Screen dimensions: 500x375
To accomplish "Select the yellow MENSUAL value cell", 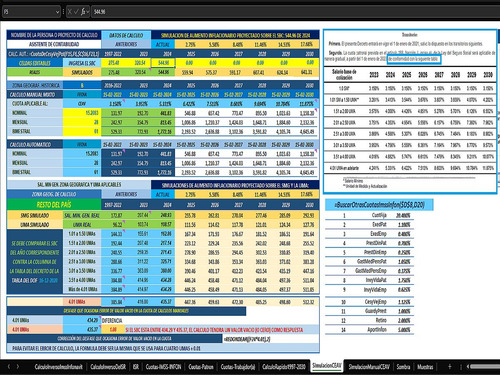I will (82, 122).
